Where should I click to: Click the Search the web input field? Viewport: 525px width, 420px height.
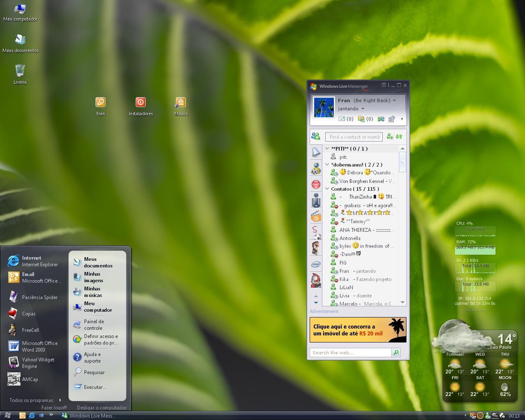[351, 352]
